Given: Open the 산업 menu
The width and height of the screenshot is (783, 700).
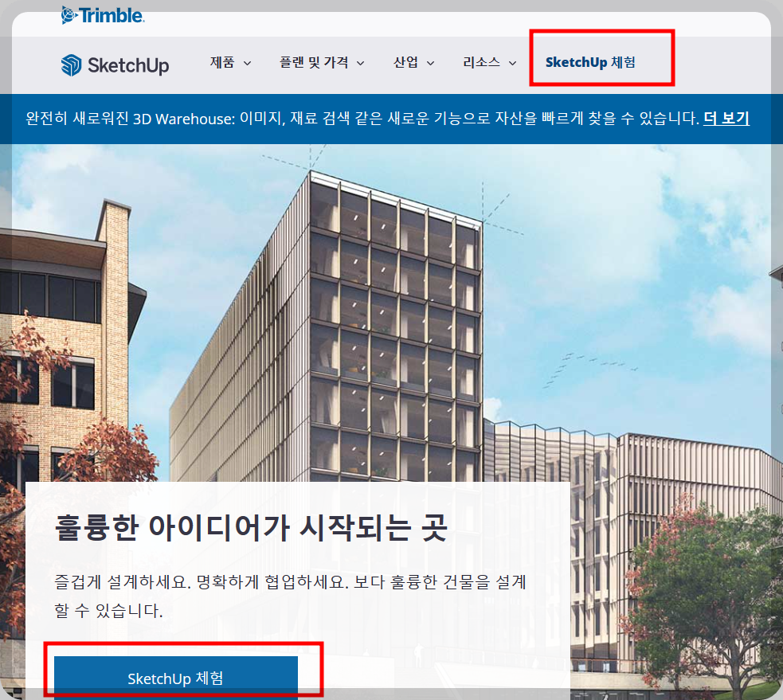Looking at the screenshot, I should tap(405, 62).
